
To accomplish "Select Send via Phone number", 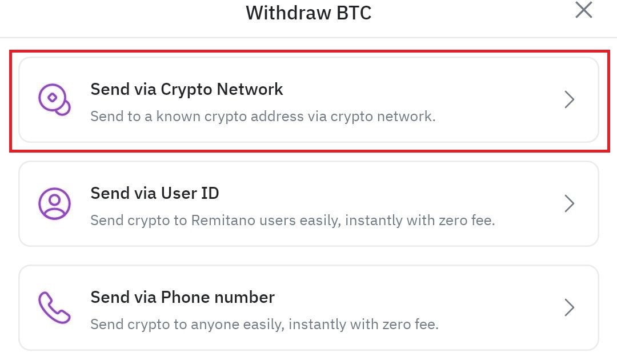I will pyautogui.click(x=308, y=307).
